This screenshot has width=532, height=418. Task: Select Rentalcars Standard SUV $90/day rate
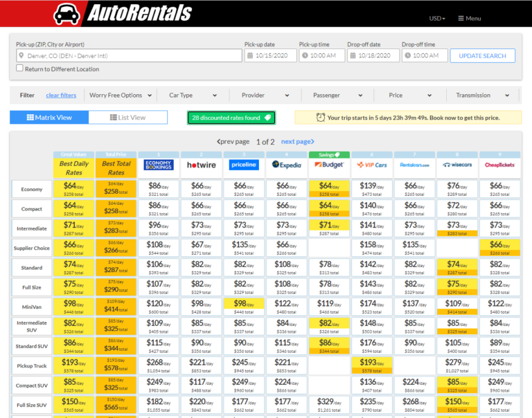(415, 346)
